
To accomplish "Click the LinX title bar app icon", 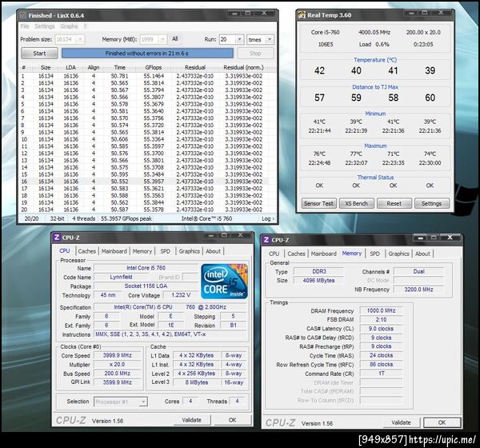I will point(22,15).
